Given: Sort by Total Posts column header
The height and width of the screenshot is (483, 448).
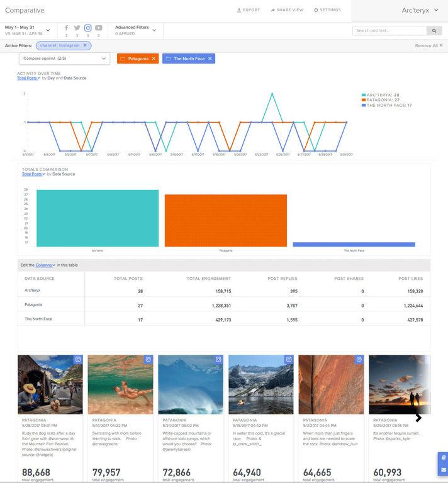Looking at the screenshot, I should point(128,279).
